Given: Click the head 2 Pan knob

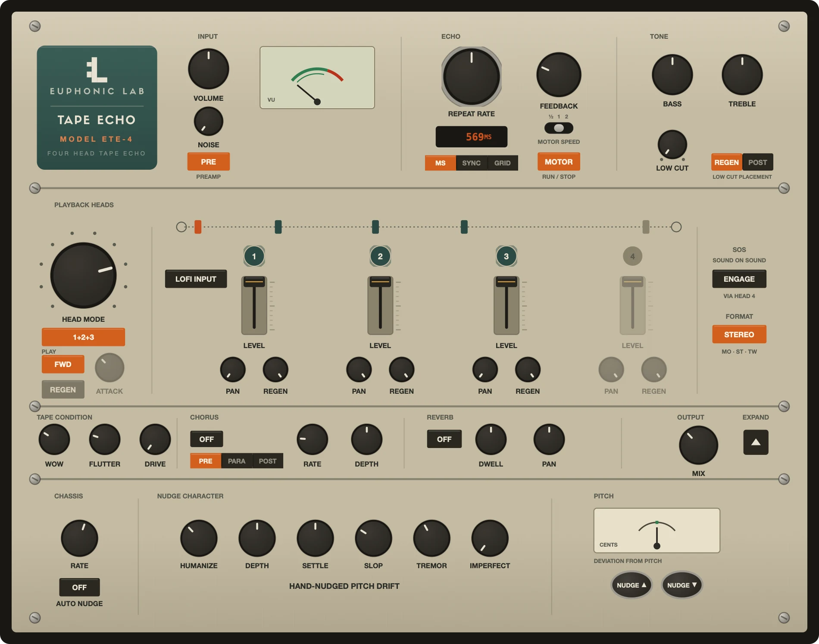Looking at the screenshot, I should (x=359, y=370).
